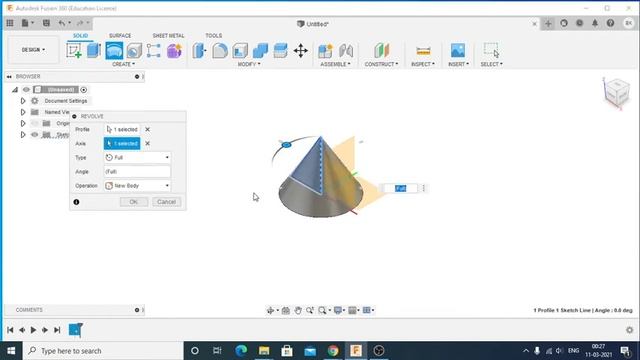Screen dimensions: 640x360
Task: Open the Select panel menu
Action: (491, 64)
